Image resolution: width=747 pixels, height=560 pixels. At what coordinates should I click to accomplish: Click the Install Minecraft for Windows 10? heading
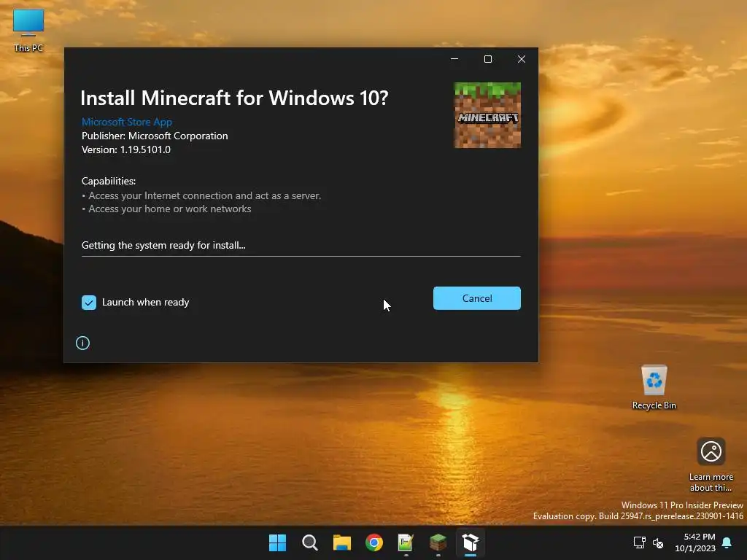[234, 98]
